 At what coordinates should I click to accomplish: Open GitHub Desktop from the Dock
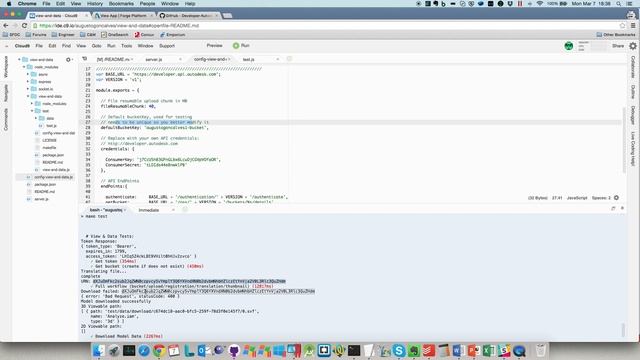click(x=234, y=351)
